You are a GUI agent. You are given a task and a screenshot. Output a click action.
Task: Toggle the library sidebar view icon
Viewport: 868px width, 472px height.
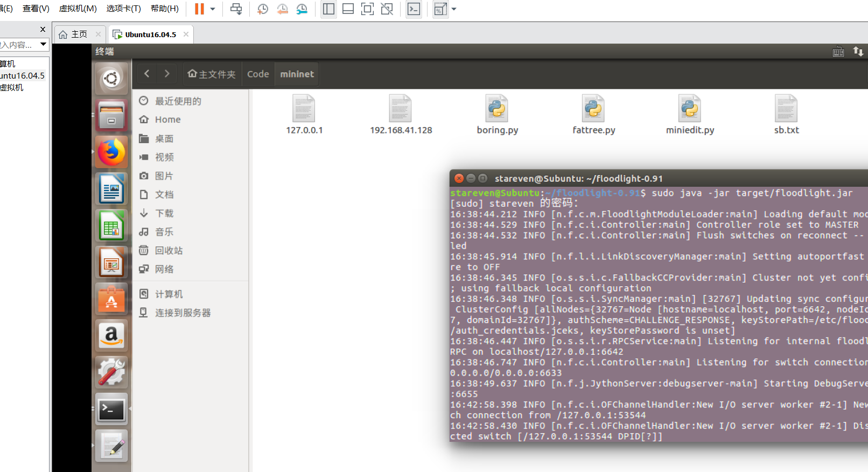pyautogui.click(x=328, y=9)
